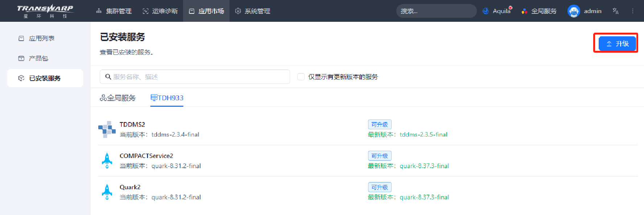
Task: Select the TDDMS2 service name
Action: (132, 124)
